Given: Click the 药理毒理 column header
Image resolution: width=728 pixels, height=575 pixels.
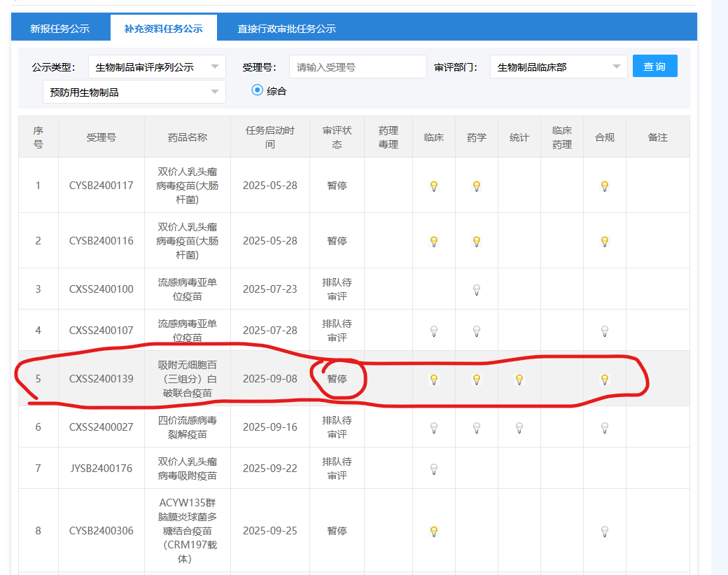Looking at the screenshot, I should (388, 137).
